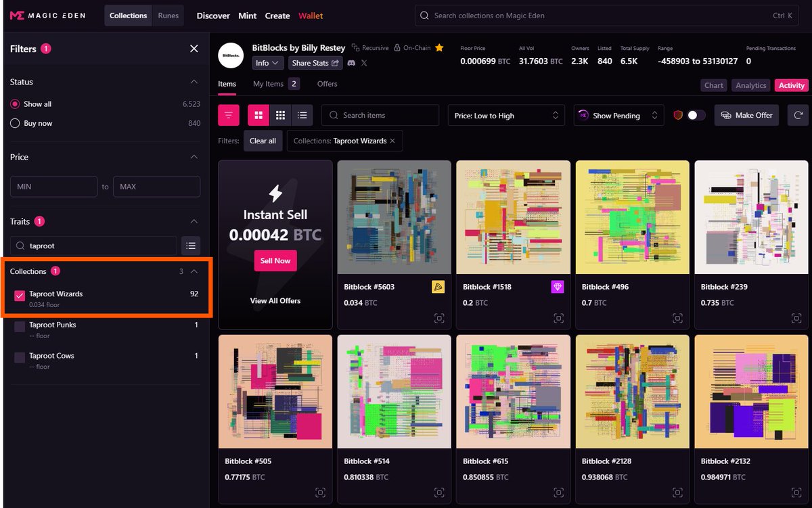Click the Share Stats button

click(x=315, y=63)
